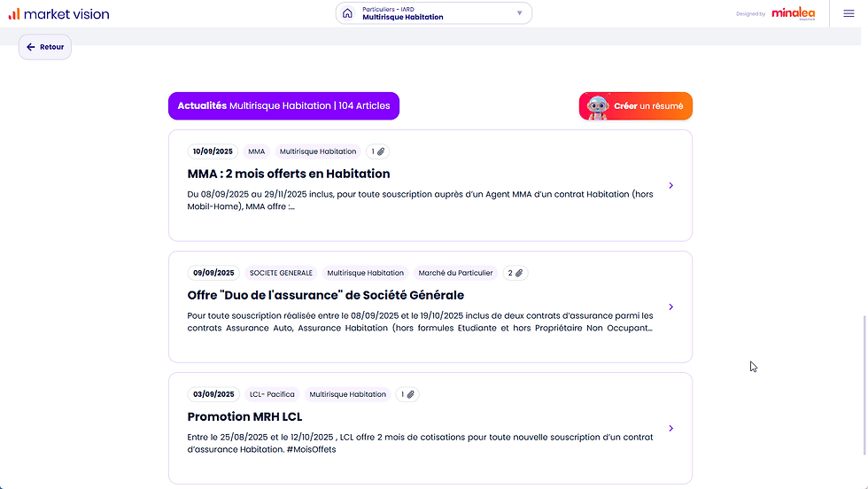Click Créer un résumé button
The width and height of the screenshot is (868, 489).
pos(636,106)
